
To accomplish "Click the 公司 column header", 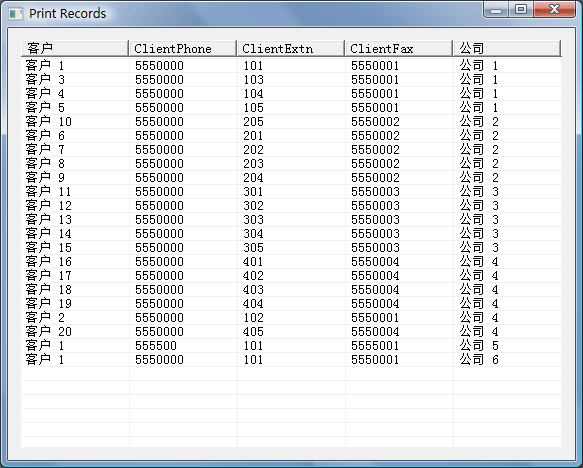I will pos(507,48).
